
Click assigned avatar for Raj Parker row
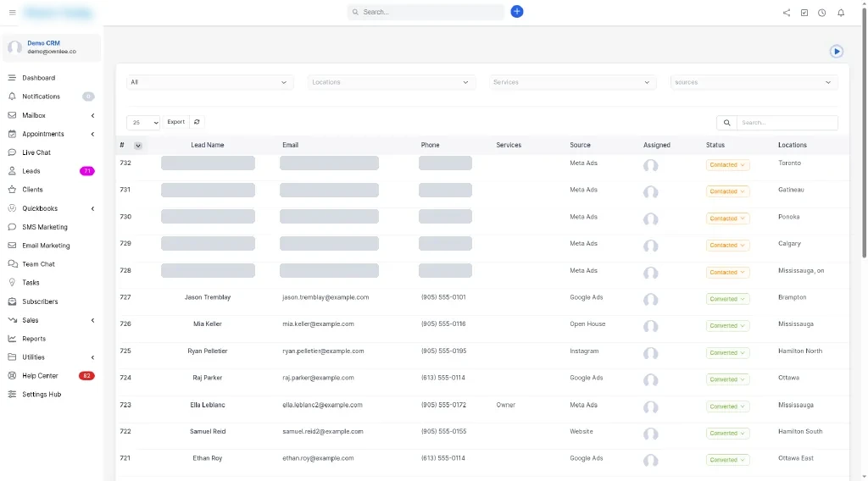(650, 380)
